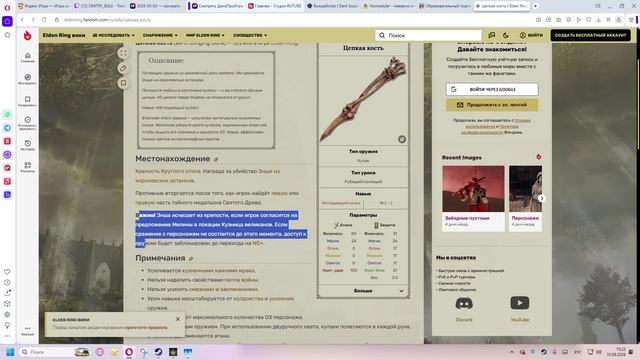The image size is (640, 360).
Task: Open the кузнечными камнями мрака link
Action: (x=218, y=271)
